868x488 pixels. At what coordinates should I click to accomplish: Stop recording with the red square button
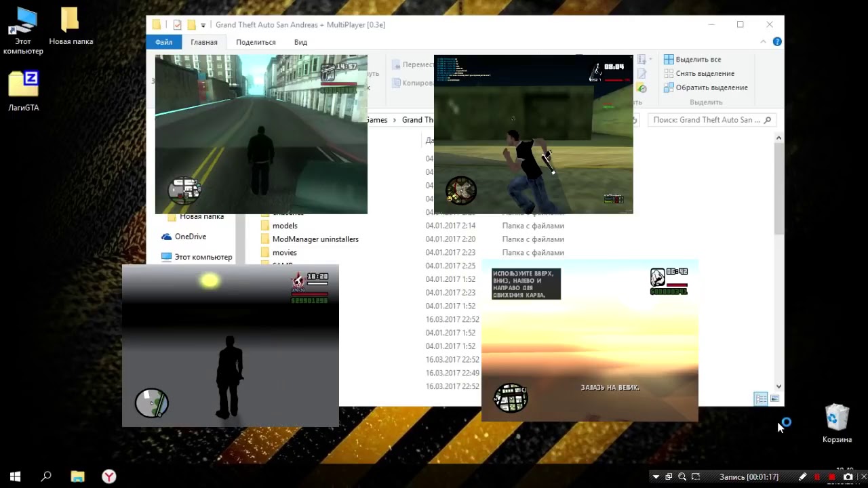click(x=832, y=477)
